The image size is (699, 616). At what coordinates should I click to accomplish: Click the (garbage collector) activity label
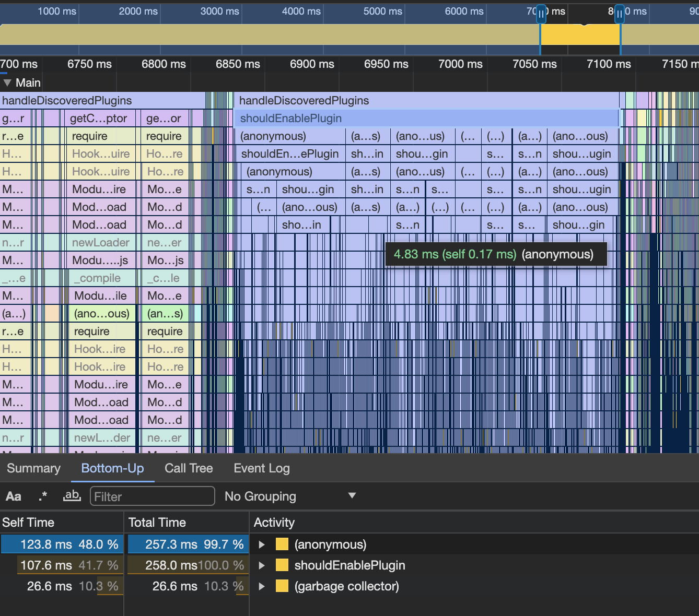click(x=347, y=586)
